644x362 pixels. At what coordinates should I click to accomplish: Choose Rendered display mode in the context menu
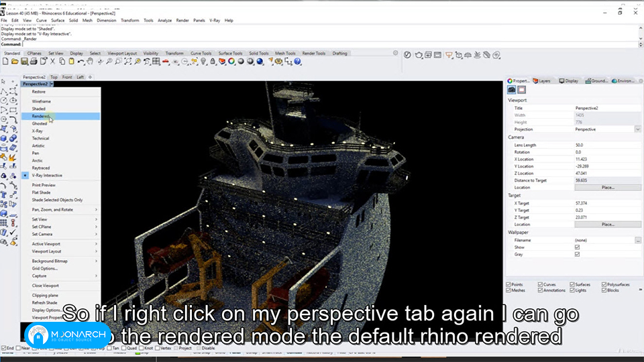[61, 116]
